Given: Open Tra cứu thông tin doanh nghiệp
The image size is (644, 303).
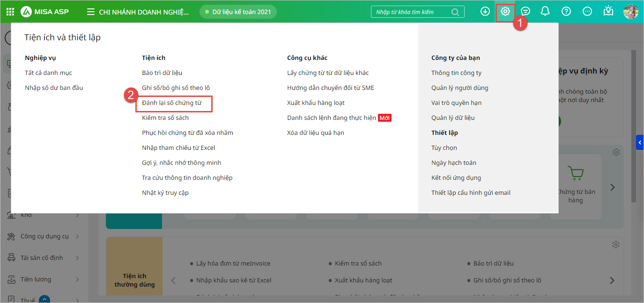Looking at the screenshot, I should (187, 178).
